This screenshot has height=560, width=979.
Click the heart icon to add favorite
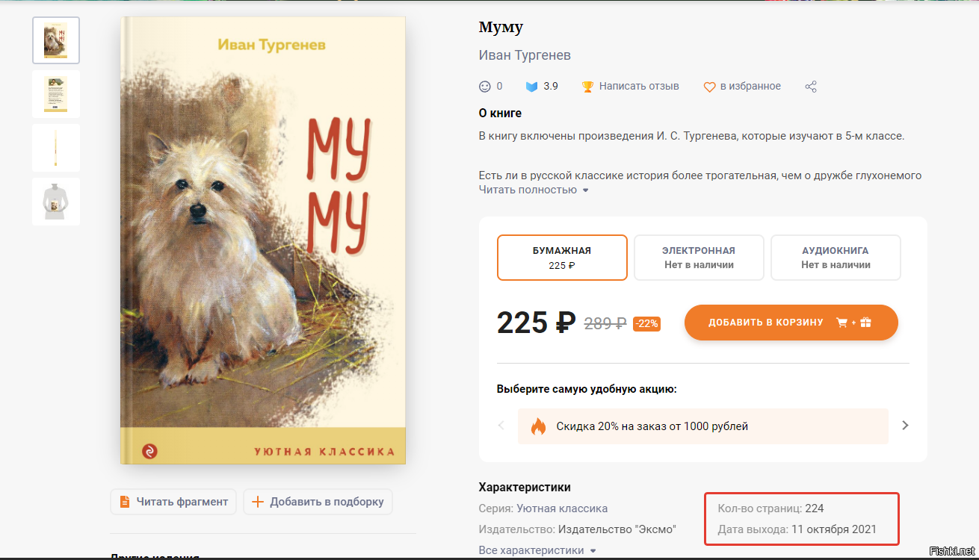pyautogui.click(x=710, y=87)
